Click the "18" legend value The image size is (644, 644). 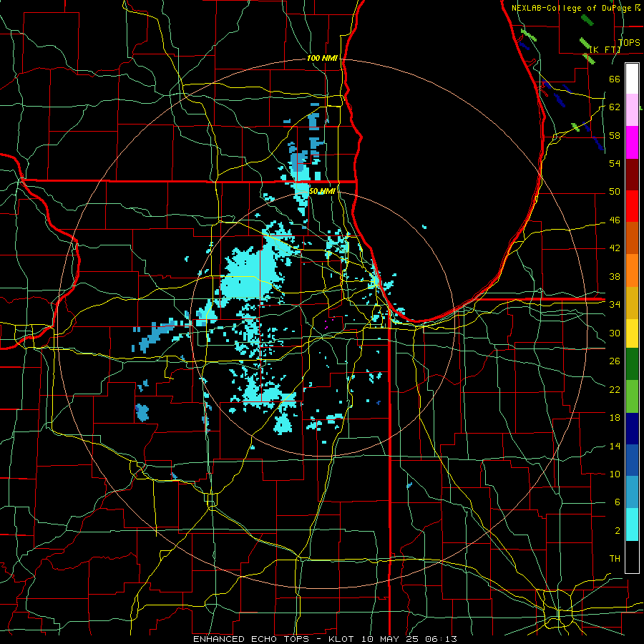coord(615,418)
